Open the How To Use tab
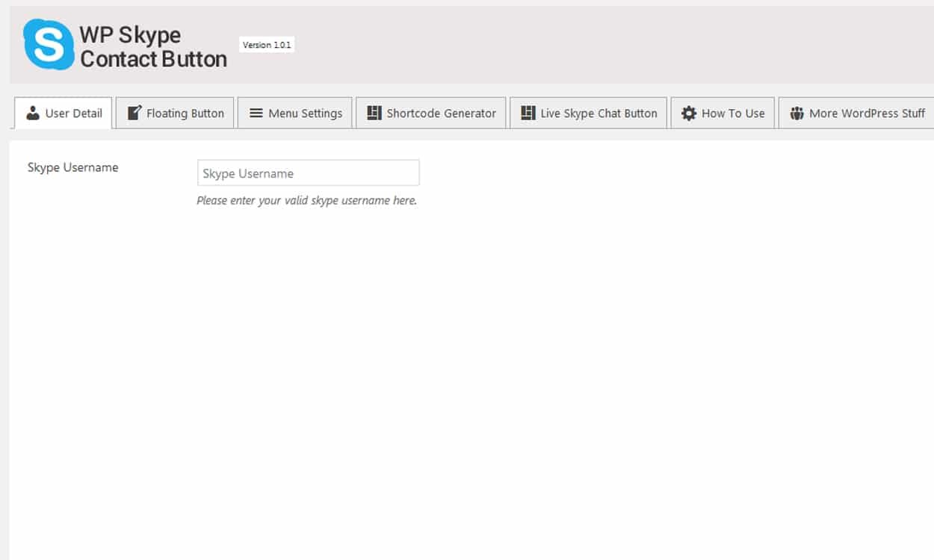The width and height of the screenshot is (934, 560). (x=723, y=113)
